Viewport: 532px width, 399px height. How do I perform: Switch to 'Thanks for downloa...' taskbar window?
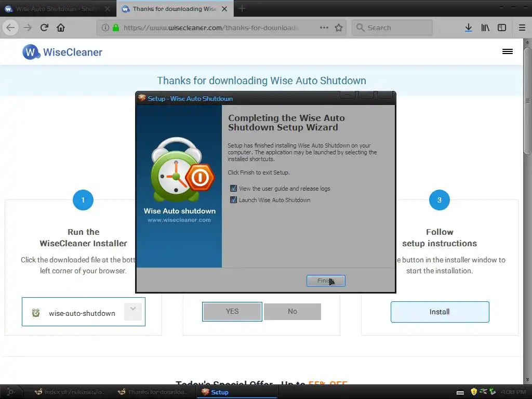pyautogui.click(x=153, y=392)
